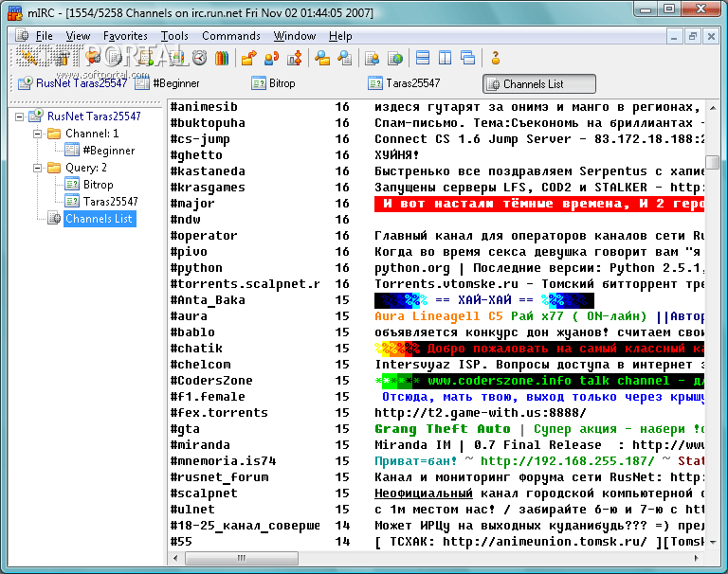The width and height of the screenshot is (728, 574).
Task: Collapse the Channel: 1 folder
Action: click(38, 134)
